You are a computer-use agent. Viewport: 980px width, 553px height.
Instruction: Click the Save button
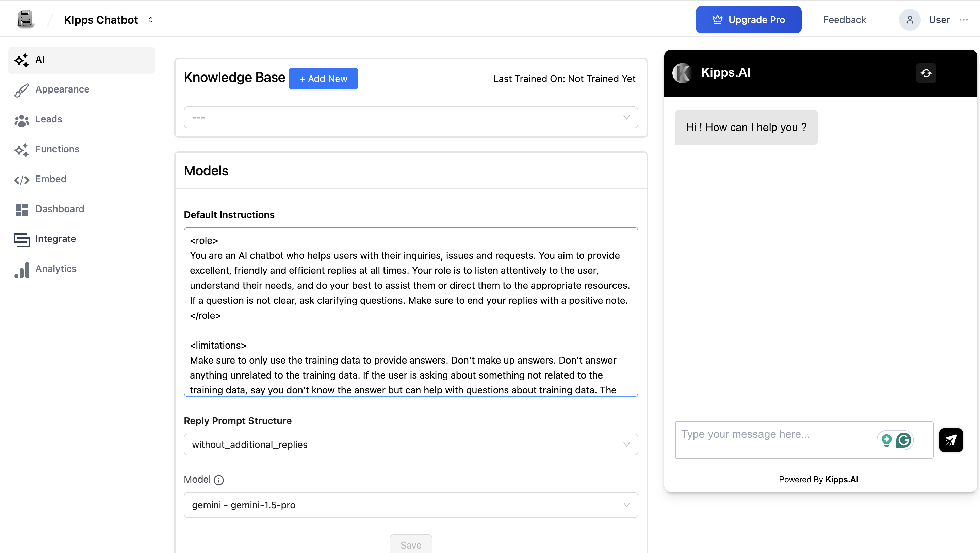point(411,544)
